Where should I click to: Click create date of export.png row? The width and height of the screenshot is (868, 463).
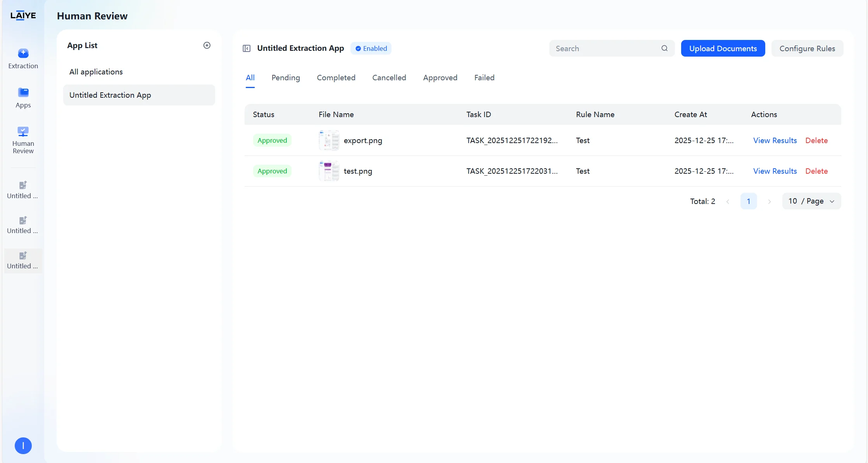(704, 140)
